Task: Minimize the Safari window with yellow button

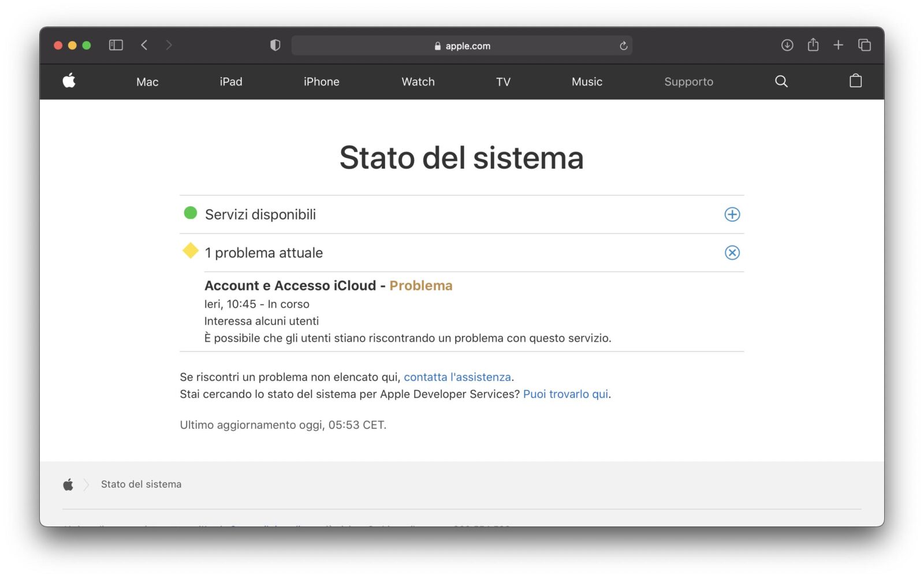Action: pyautogui.click(x=72, y=45)
